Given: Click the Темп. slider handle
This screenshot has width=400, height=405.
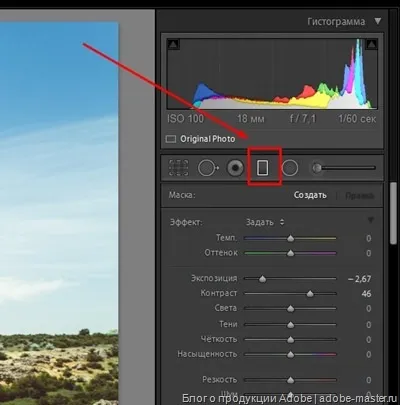Looking at the screenshot, I should click(291, 238).
